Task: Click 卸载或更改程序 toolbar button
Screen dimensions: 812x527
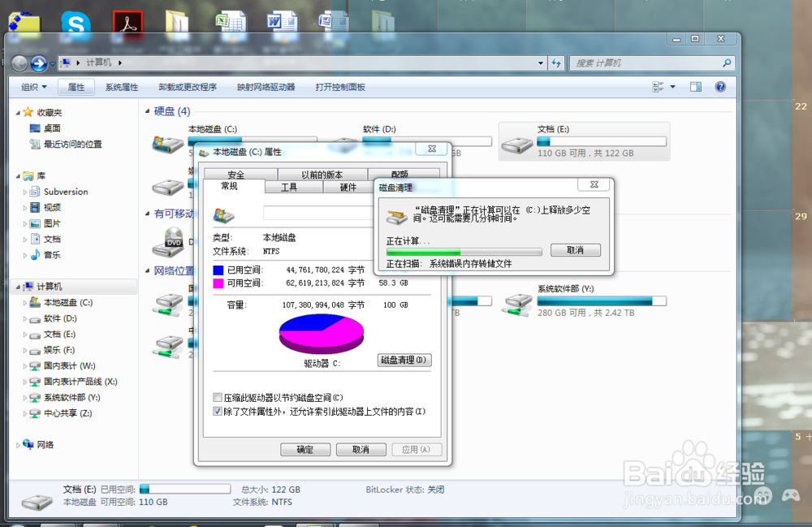Action: [x=188, y=87]
